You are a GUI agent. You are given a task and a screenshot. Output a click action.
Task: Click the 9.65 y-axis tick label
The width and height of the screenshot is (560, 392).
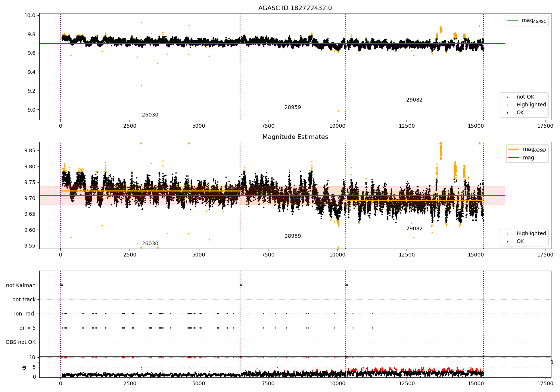coord(30,214)
